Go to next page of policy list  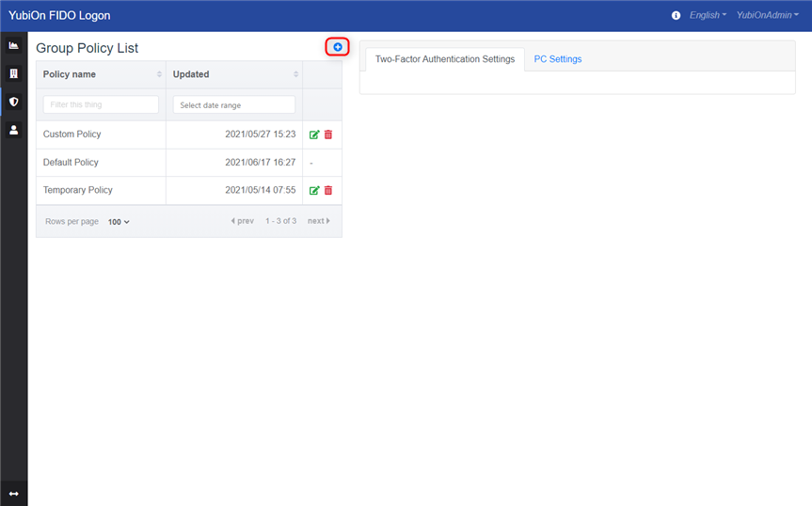318,221
